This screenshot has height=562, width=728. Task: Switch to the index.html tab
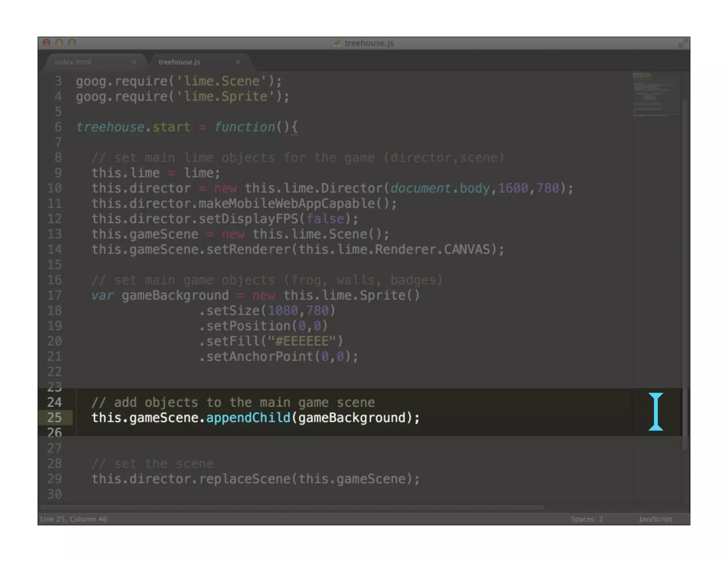73,62
